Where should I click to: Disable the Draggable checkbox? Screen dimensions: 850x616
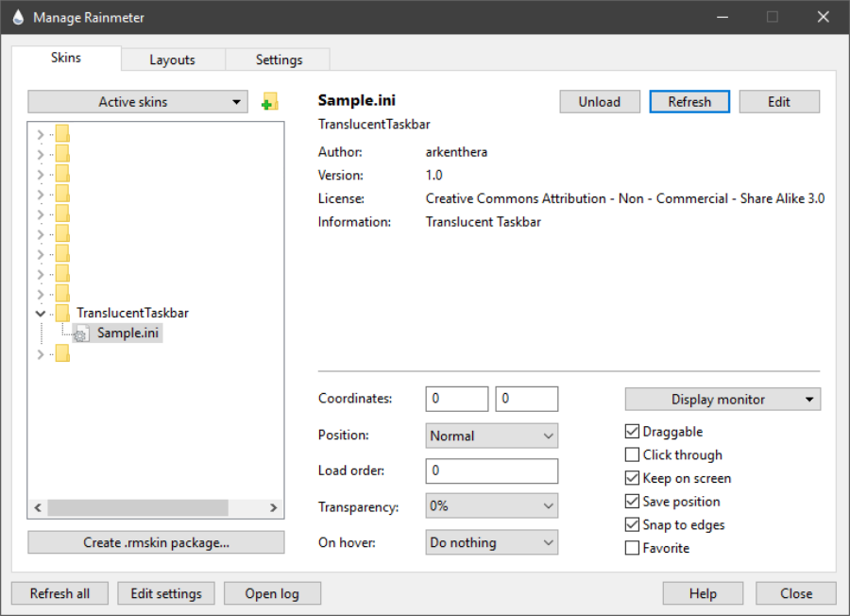633,432
